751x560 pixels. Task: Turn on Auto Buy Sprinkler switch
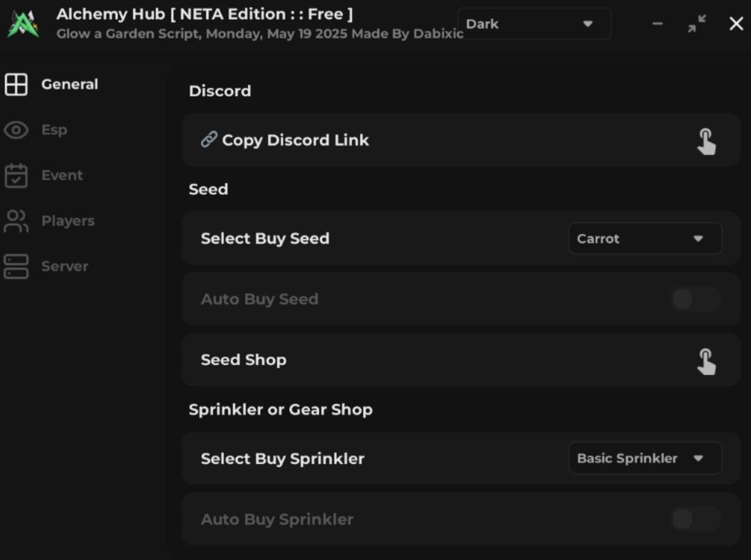[x=696, y=519]
